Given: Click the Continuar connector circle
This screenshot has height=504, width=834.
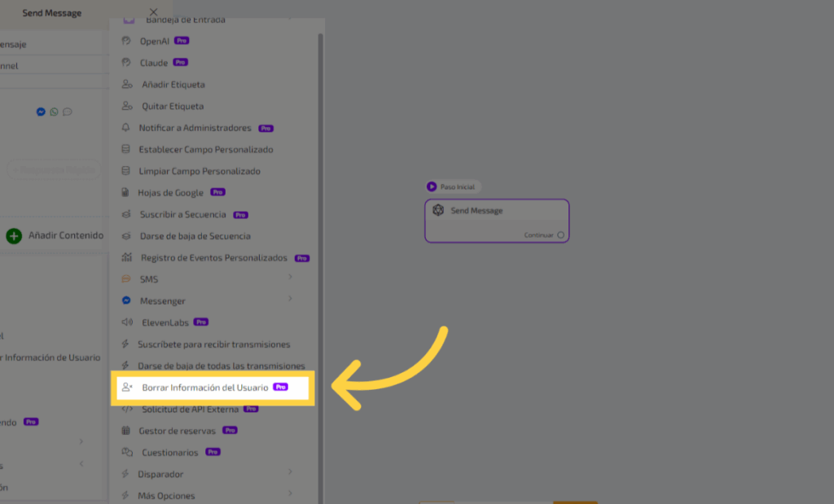Looking at the screenshot, I should 560,235.
